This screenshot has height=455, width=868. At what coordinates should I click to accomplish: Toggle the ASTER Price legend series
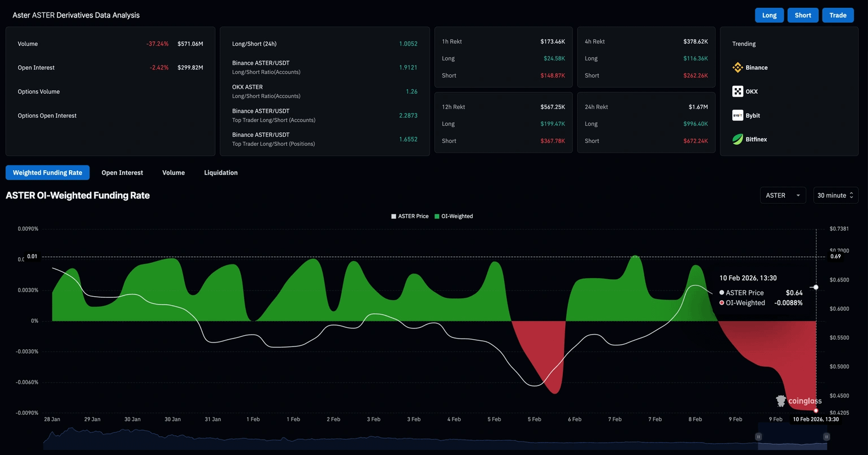pyautogui.click(x=413, y=216)
